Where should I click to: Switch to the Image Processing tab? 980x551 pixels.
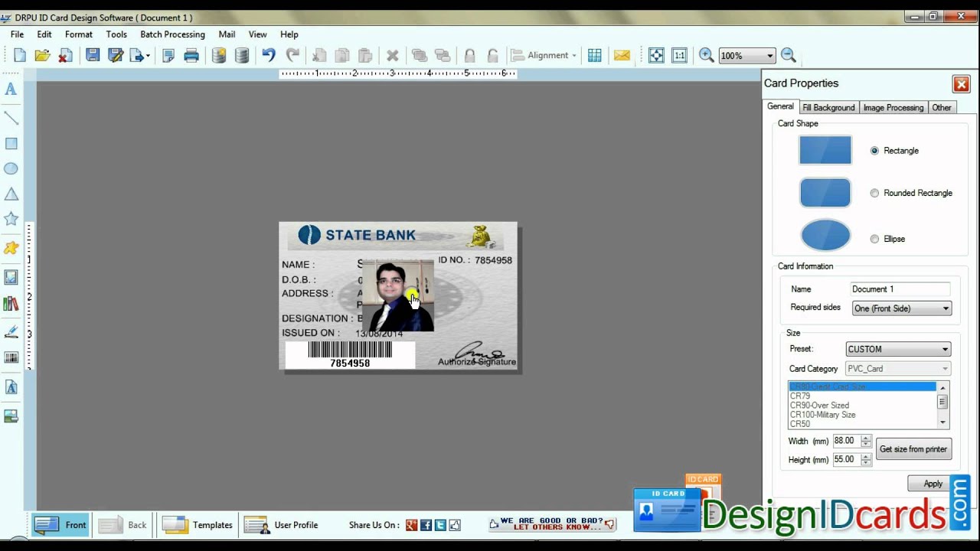point(893,108)
